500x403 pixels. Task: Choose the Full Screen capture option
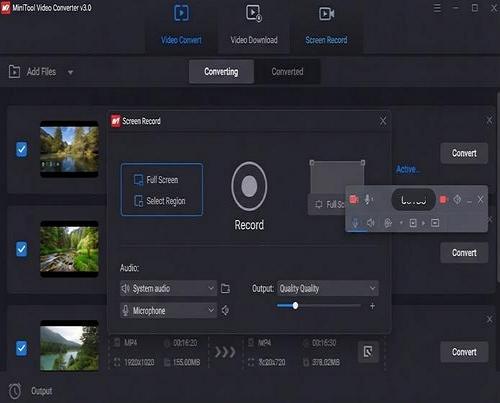(156, 180)
